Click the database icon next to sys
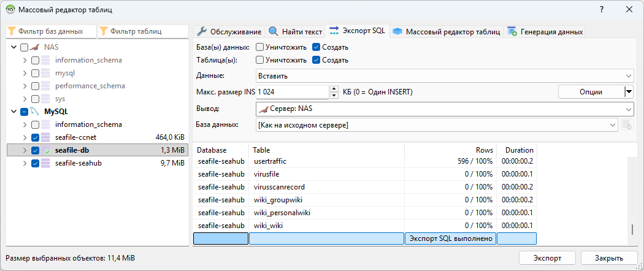The image size is (644, 271). click(x=45, y=99)
